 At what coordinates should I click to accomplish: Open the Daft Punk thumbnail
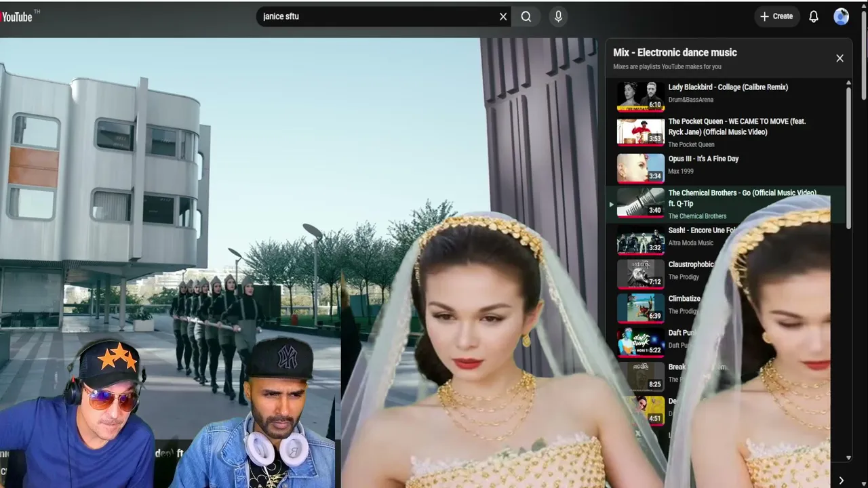tap(641, 342)
